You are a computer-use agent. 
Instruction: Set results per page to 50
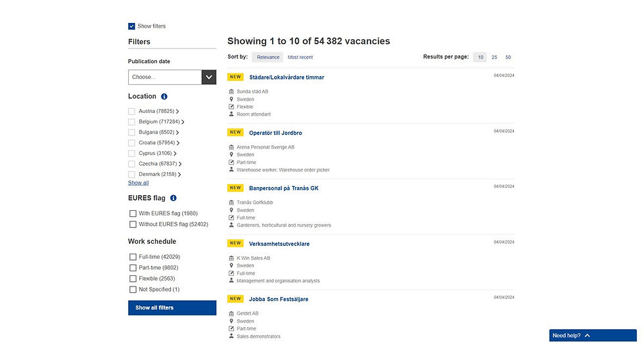coord(508,57)
